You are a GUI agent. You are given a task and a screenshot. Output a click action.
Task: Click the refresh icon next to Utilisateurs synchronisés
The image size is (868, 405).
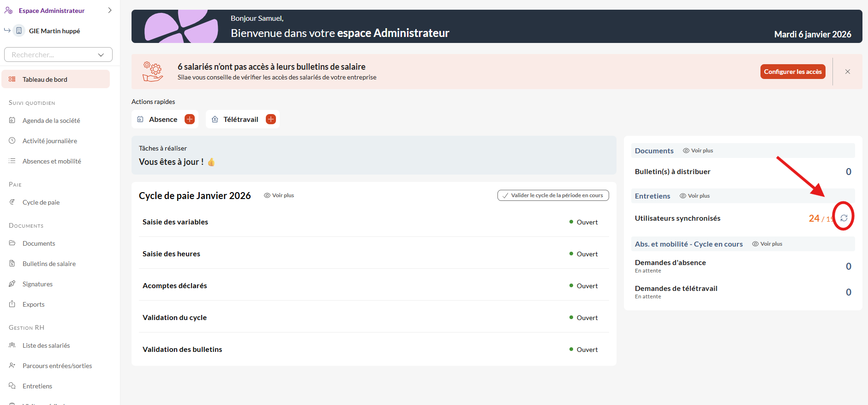pos(844,218)
